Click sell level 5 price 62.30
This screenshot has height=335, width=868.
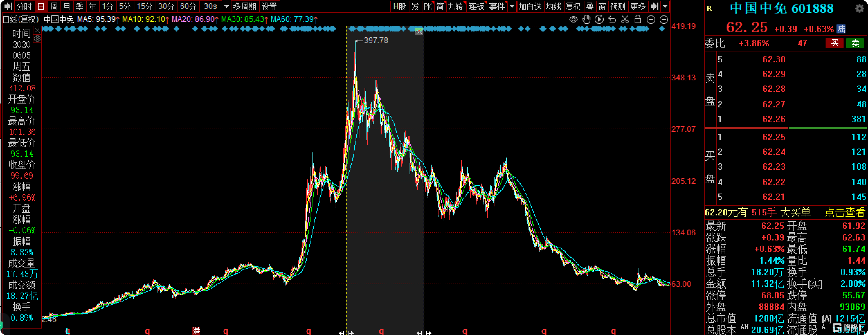tap(774, 60)
